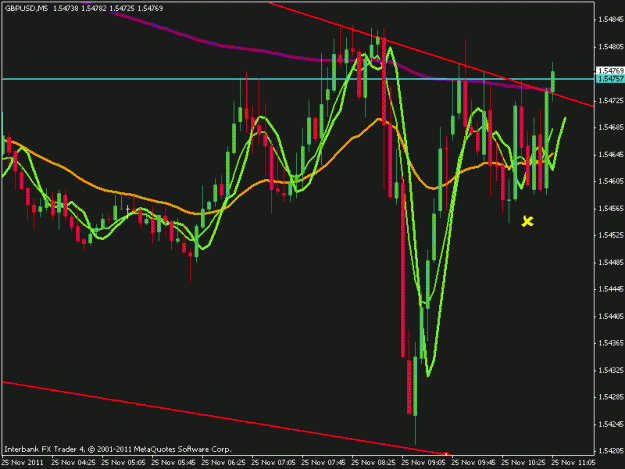
Task: Click the 1.54725 price axis label
Action: (611, 100)
